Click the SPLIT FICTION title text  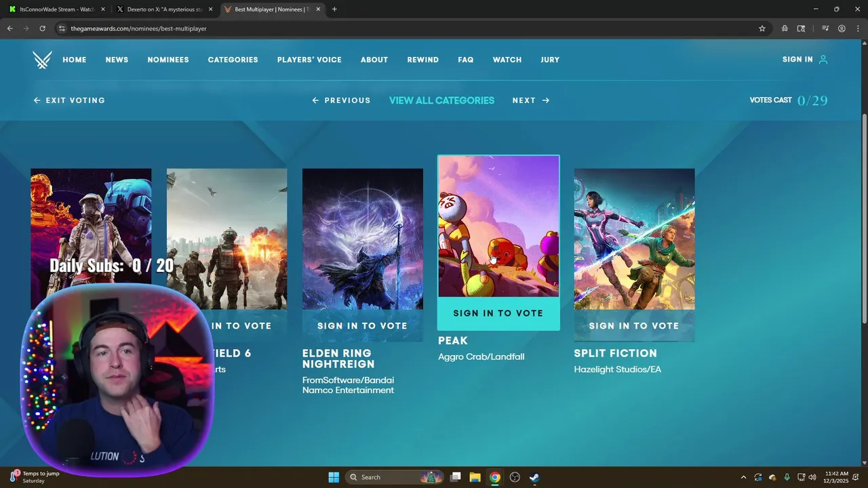click(x=616, y=353)
